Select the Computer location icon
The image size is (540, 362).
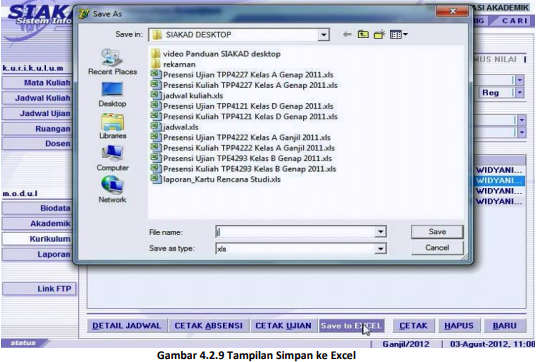click(112, 158)
